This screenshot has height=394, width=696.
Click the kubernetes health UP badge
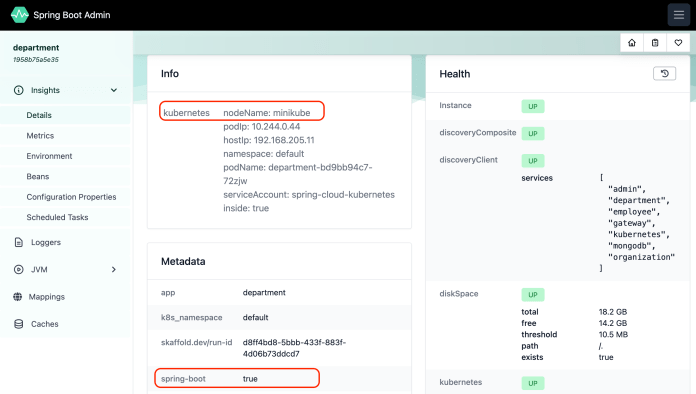coord(533,383)
